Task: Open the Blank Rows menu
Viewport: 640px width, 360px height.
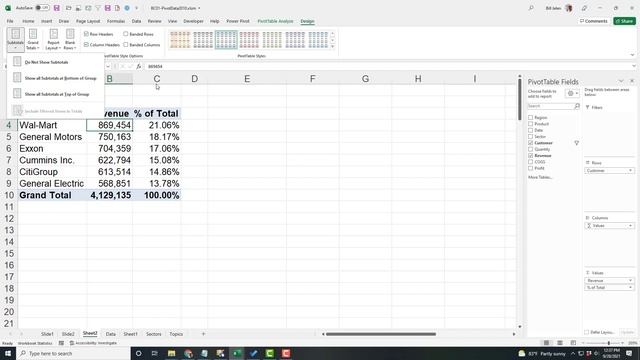Action: pyautogui.click(x=70, y=40)
